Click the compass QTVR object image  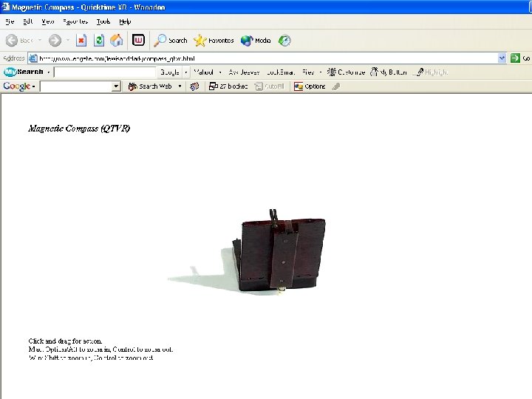tap(247, 252)
